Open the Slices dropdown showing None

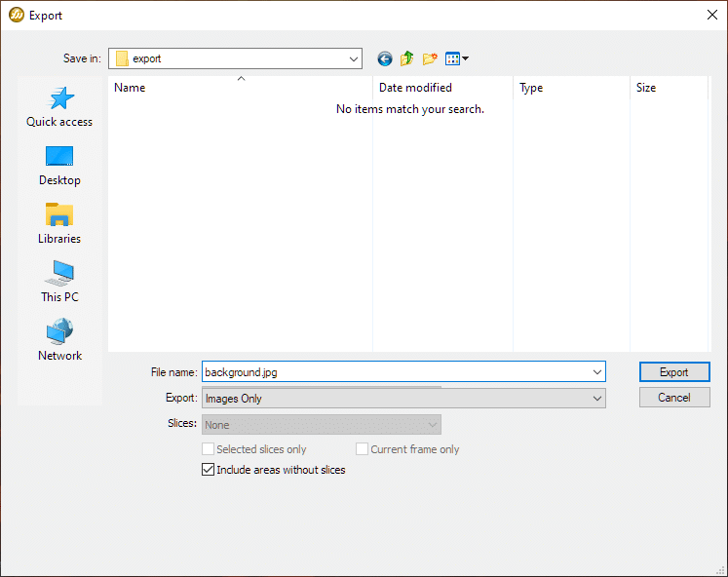coord(322,425)
